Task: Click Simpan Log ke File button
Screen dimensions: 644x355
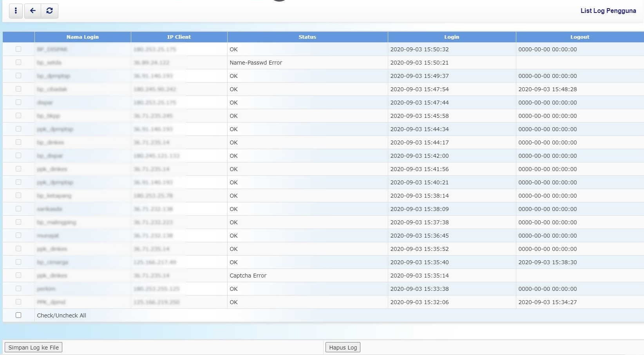Action: [34, 348]
